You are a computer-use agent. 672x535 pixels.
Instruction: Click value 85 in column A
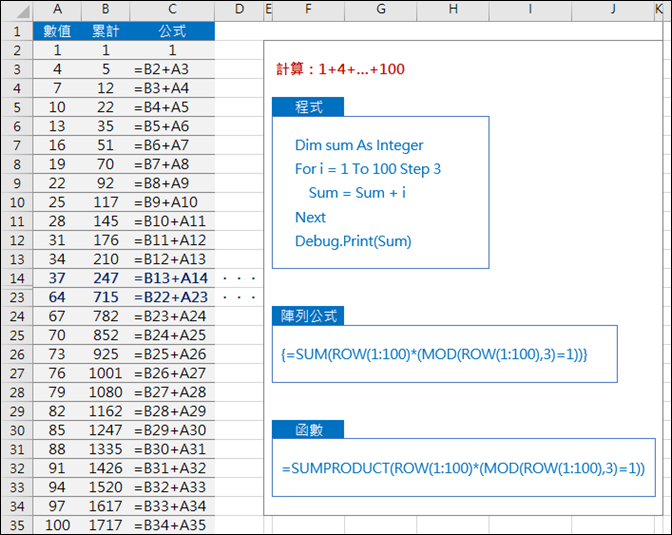57,430
